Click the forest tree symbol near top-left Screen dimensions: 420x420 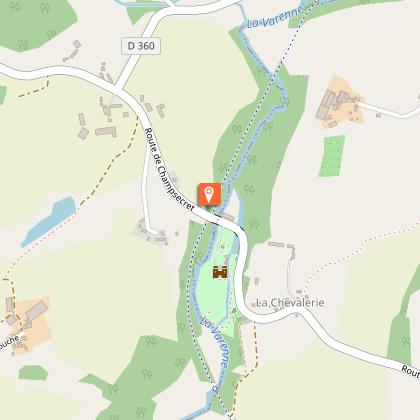pos(14,7)
